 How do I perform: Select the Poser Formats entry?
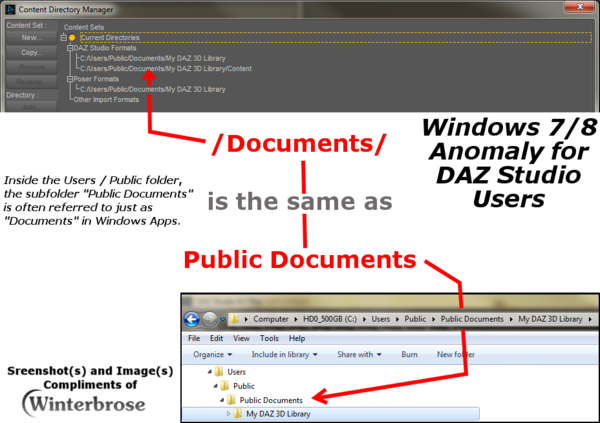(96, 79)
